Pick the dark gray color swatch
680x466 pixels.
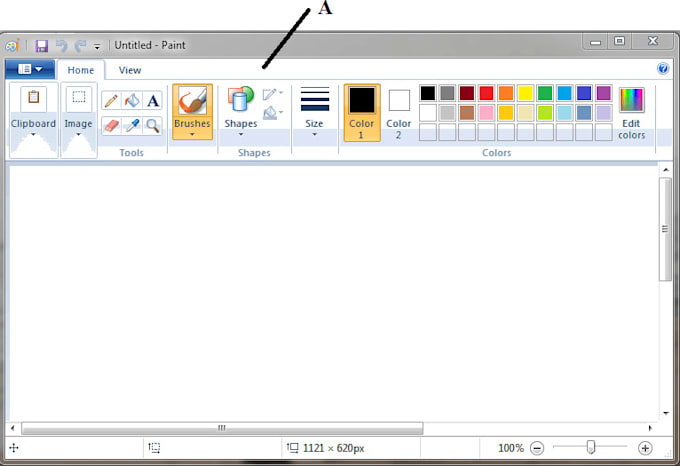(447, 93)
